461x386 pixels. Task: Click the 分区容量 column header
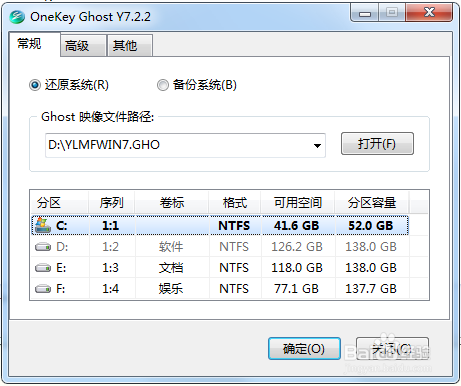coord(372,202)
